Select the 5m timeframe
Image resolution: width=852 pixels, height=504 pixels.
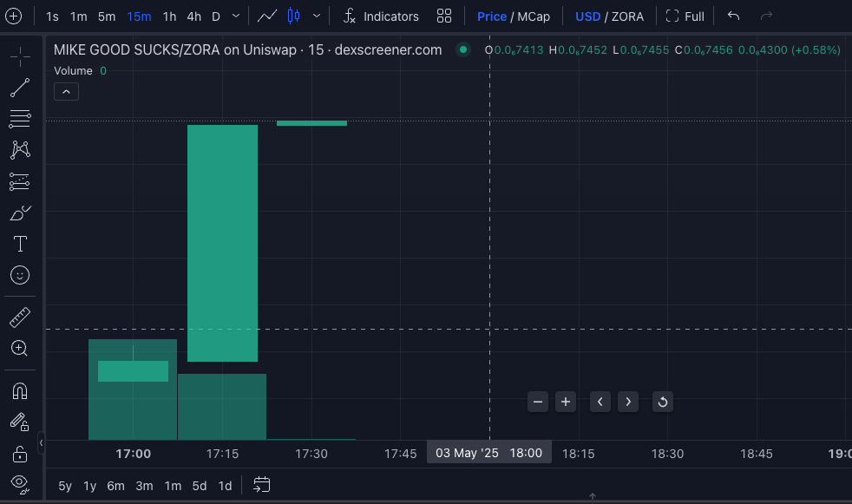[107, 16]
